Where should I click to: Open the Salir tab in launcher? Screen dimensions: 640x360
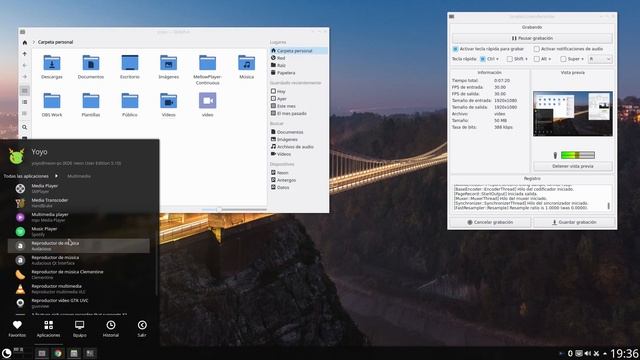(142, 329)
